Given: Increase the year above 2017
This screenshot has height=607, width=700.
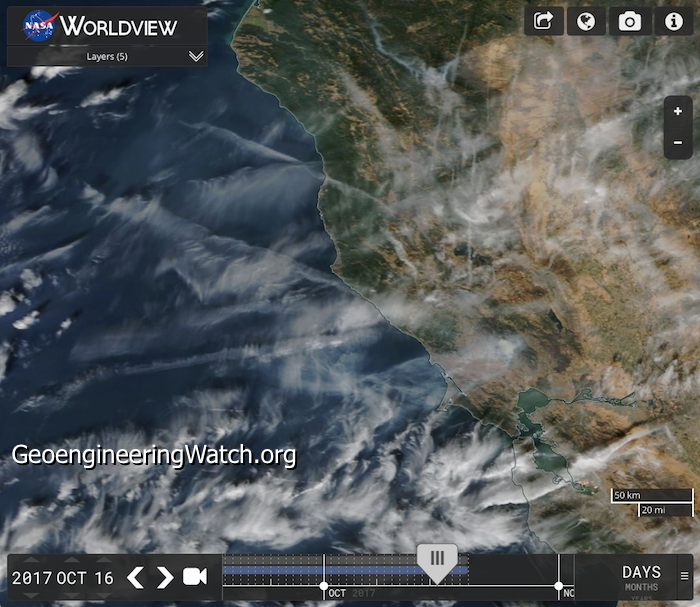Looking at the screenshot, I should 31,560.
